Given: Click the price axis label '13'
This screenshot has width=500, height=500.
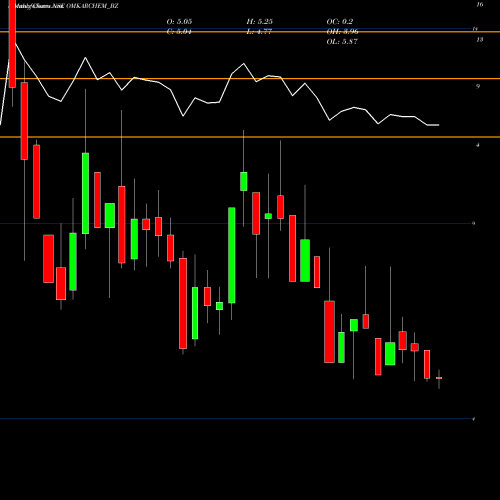Looking at the screenshot, I should (x=480, y=40).
